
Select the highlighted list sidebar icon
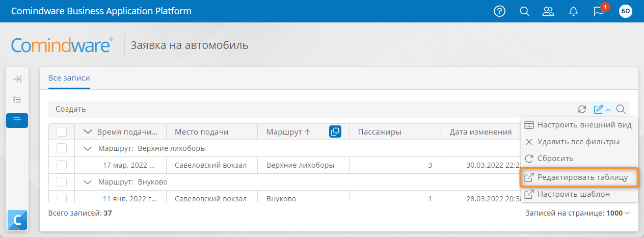(x=17, y=120)
